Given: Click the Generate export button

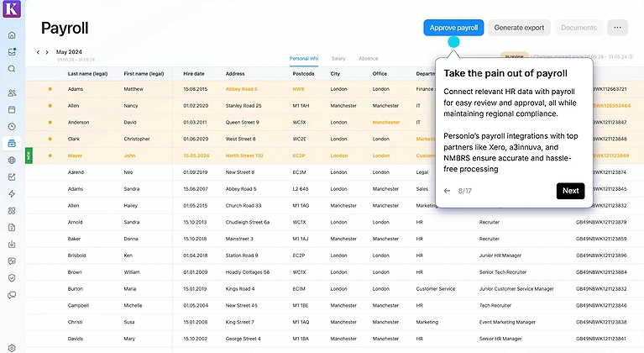Looking at the screenshot, I should (519, 28).
